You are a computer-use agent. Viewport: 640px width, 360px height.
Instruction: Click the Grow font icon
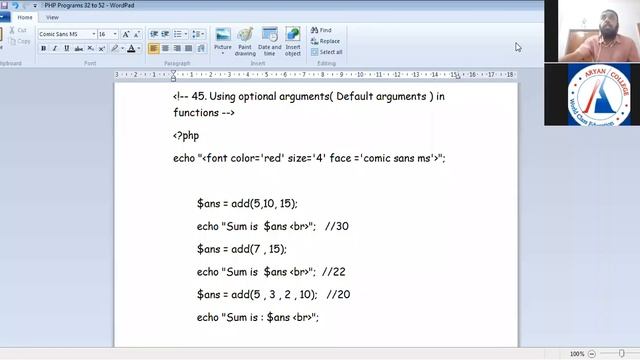tap(126, 34)
